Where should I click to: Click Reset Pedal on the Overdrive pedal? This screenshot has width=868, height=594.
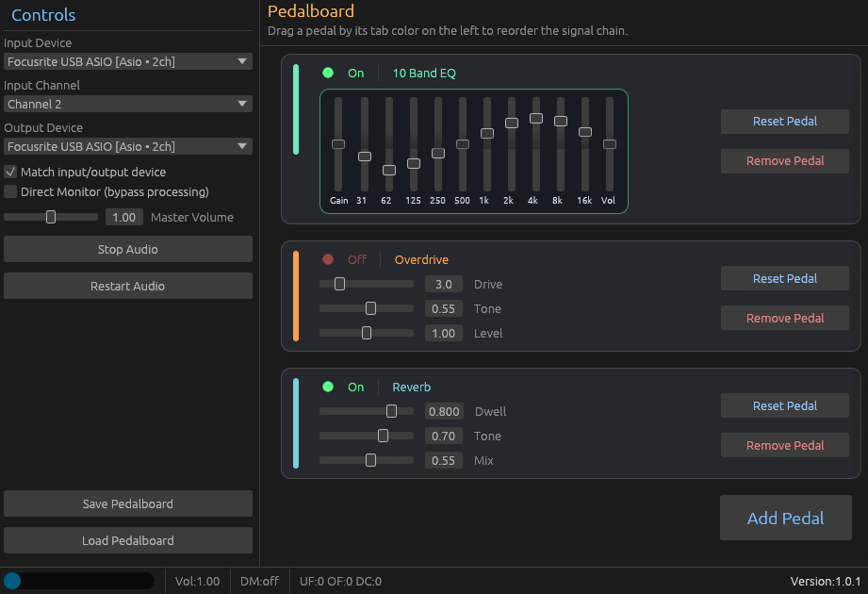click(x=784, y=278)
